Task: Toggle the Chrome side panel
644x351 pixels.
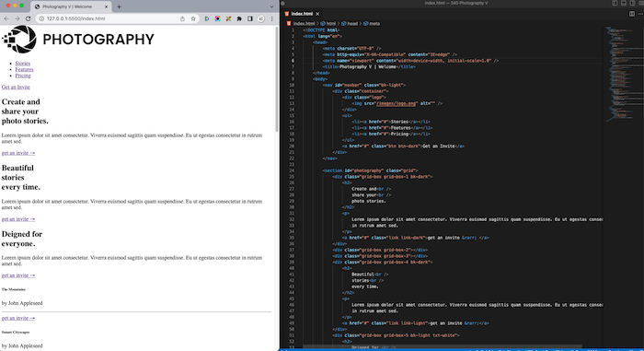Action: tap(249, 18)
